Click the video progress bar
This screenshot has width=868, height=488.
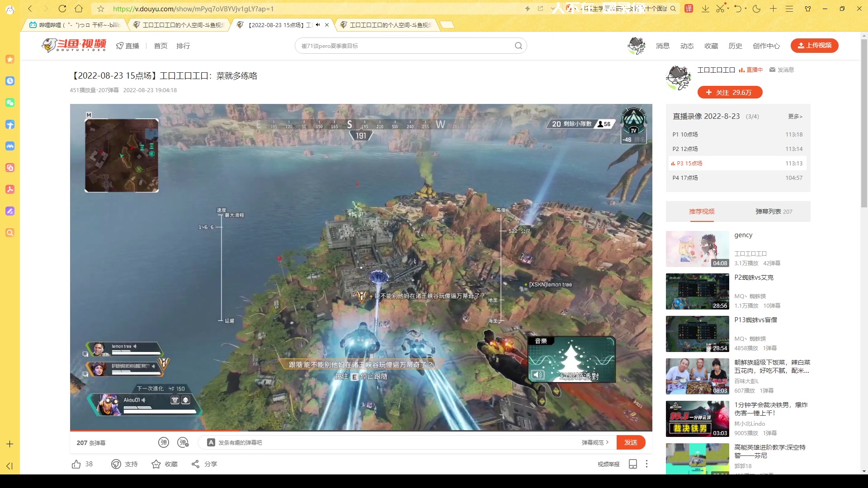pyautogui.click(x=361, y=431)
